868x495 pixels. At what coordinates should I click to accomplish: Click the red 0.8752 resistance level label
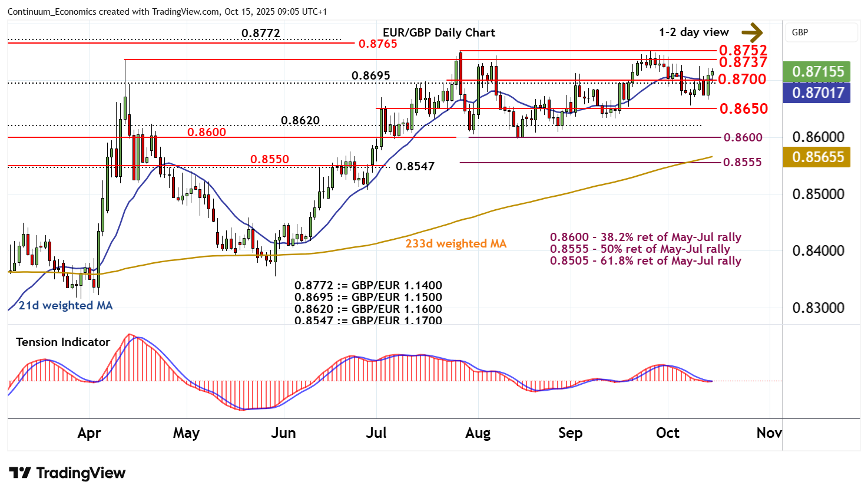coord(743,50)
